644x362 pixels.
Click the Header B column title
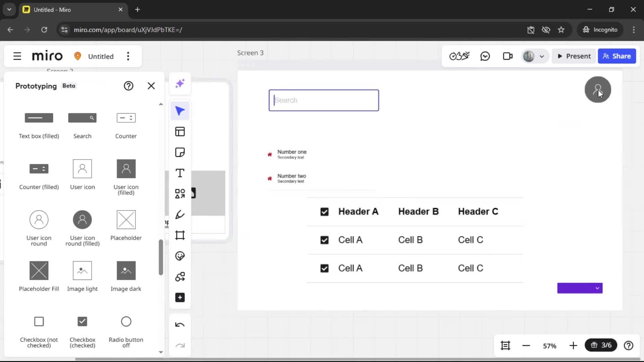pos(418,212)
